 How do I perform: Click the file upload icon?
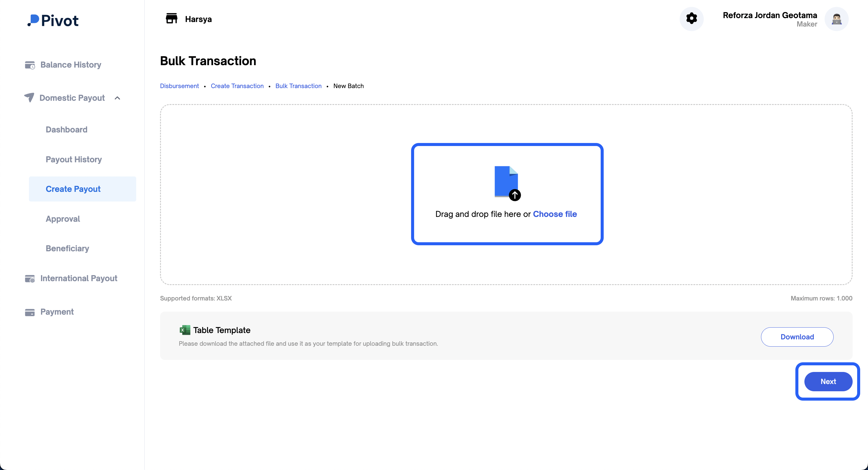(507, 183)
